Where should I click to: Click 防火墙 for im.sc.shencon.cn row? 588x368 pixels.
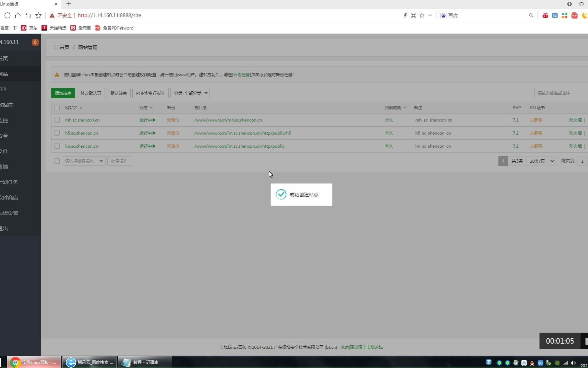click(576, 146)
